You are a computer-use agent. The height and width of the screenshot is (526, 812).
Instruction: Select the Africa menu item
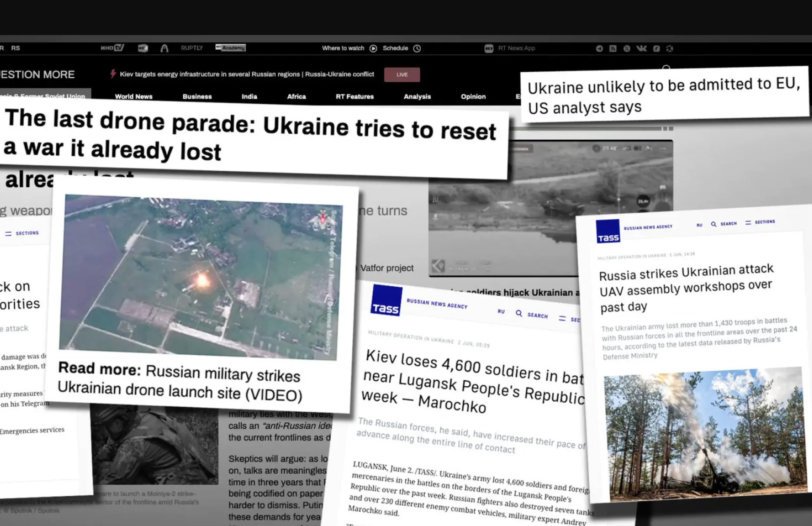[296, 96]
